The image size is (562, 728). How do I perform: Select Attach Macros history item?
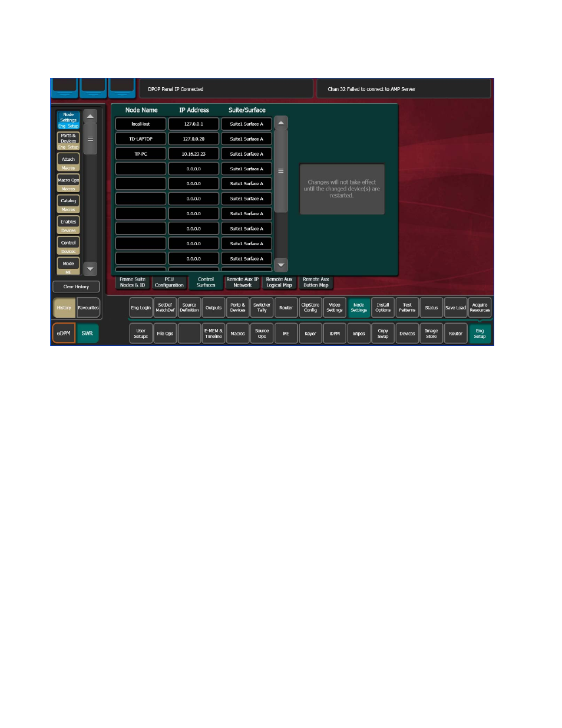[x=68, y=162]
